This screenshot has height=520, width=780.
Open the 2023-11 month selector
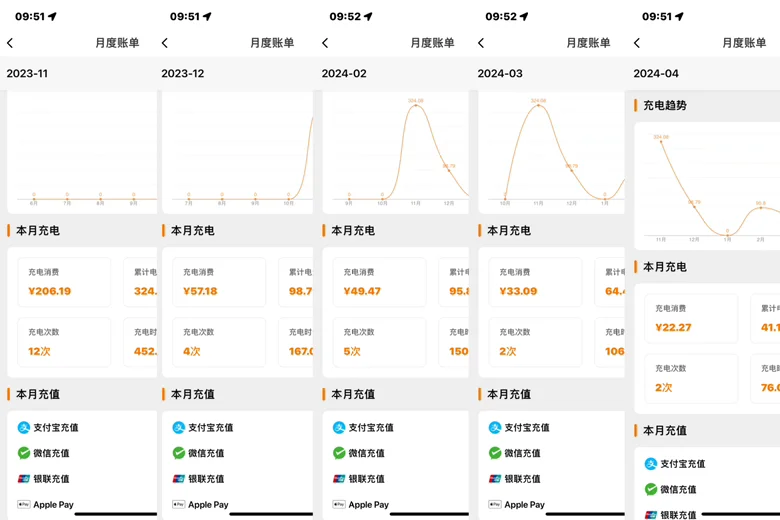27,74
